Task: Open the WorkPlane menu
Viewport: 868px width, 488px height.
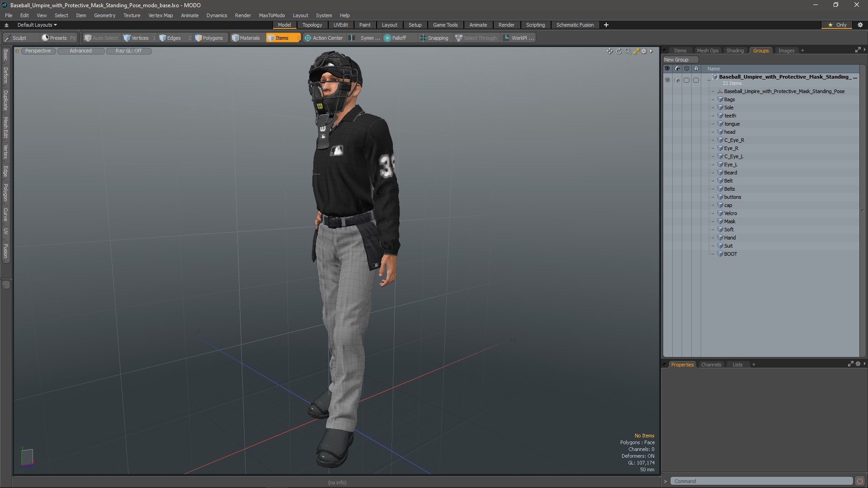Action: coord(519,38)
